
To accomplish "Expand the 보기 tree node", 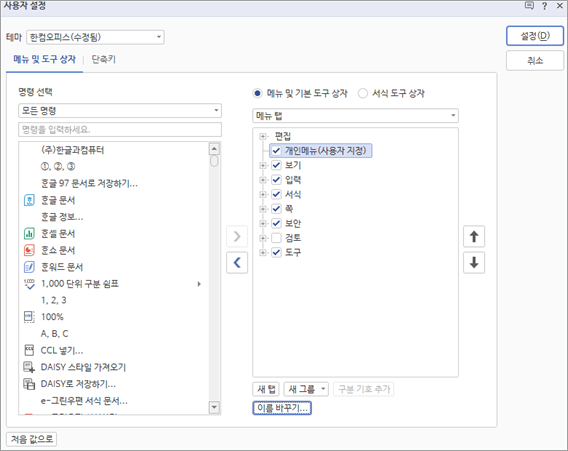I will tap(263, 165).
